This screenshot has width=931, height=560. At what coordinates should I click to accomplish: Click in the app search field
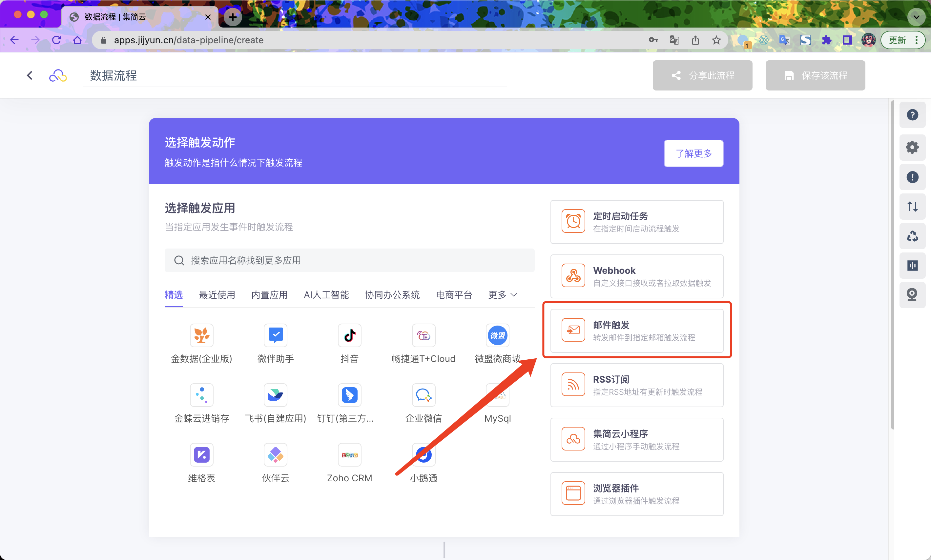(349, 260)
